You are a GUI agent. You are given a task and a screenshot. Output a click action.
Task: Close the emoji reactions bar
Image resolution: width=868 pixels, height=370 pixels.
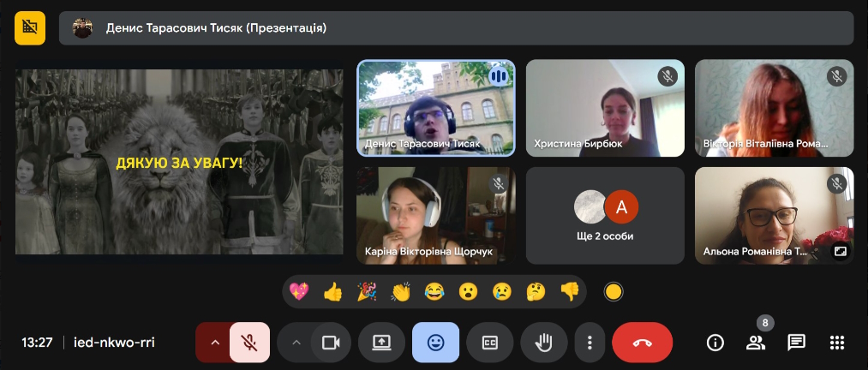point(435,343)
